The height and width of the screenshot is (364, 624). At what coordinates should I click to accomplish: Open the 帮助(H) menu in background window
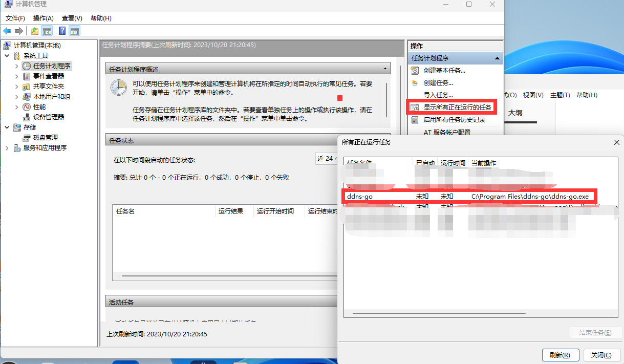tap(587, 95)
